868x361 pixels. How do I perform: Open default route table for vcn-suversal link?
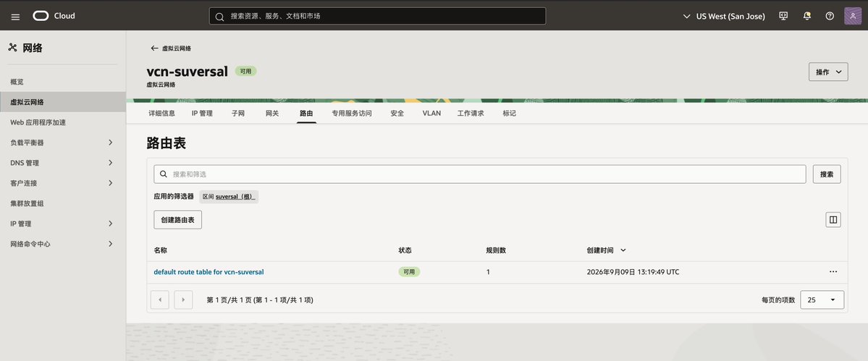[208, 272]
